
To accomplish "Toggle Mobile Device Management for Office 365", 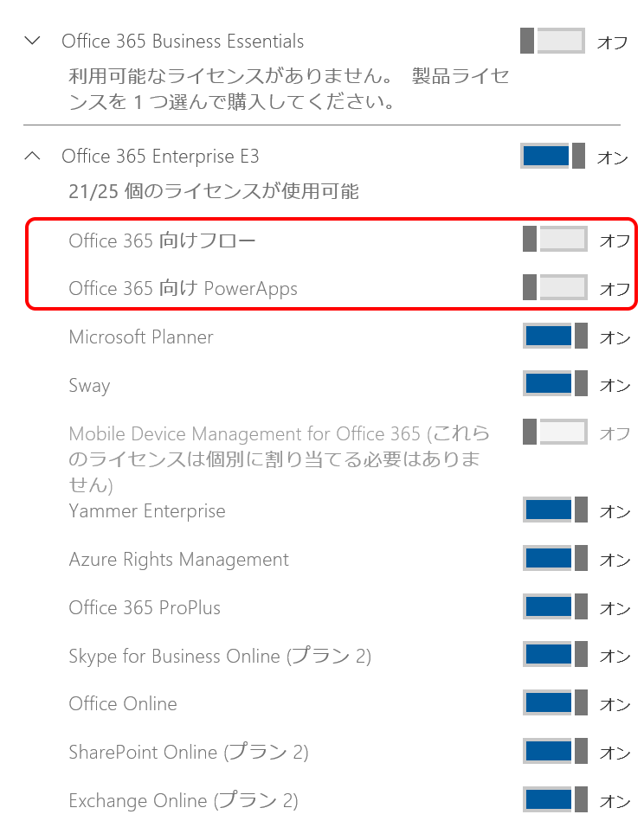I will pos(555,432).
